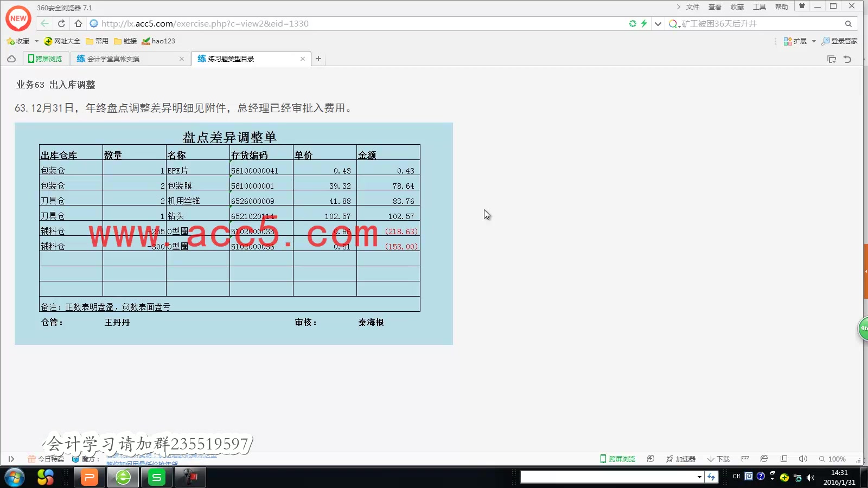Open the 魔方 tool at bottom
868x488 pixels.
tap(90, 459)
